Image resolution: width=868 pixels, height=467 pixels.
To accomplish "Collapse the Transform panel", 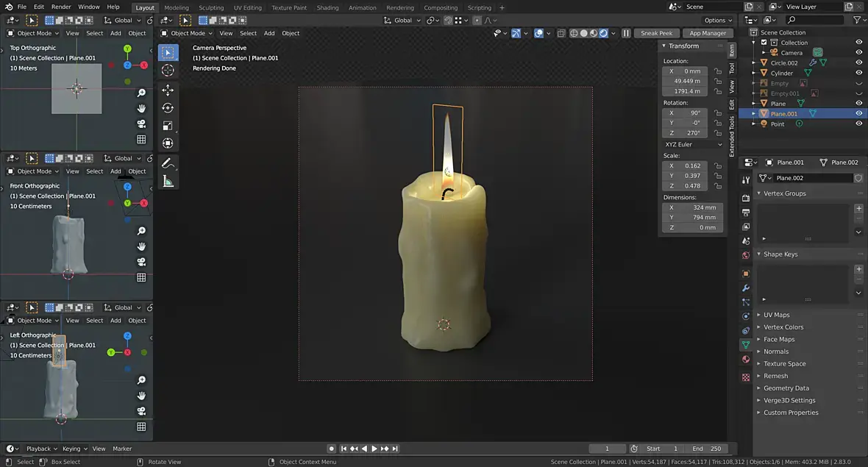I will 664,46.
